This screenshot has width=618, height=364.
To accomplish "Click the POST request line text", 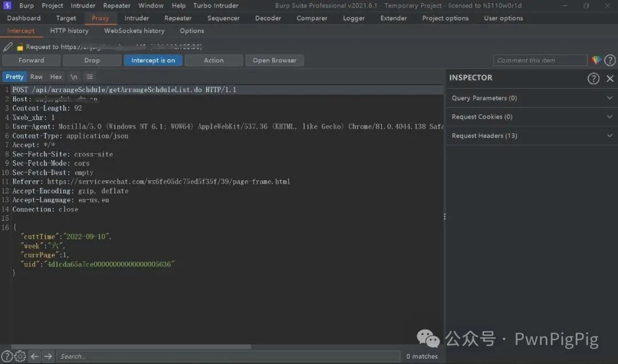I will 124,90.
